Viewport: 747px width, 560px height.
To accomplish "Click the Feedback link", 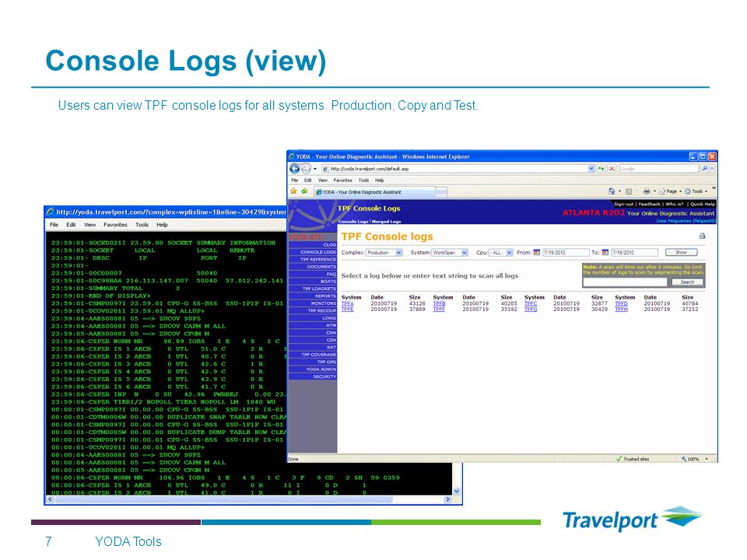I will click(x=649, y=204).
